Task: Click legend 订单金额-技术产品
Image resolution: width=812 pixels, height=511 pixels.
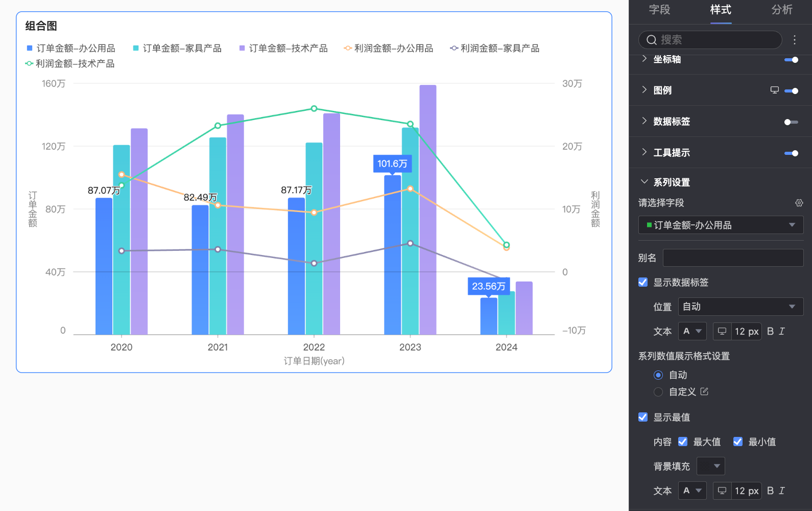Action: pos(283,48)
